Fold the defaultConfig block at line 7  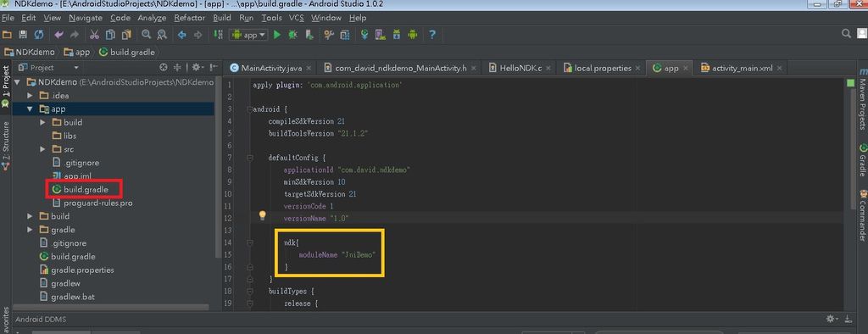250,158
